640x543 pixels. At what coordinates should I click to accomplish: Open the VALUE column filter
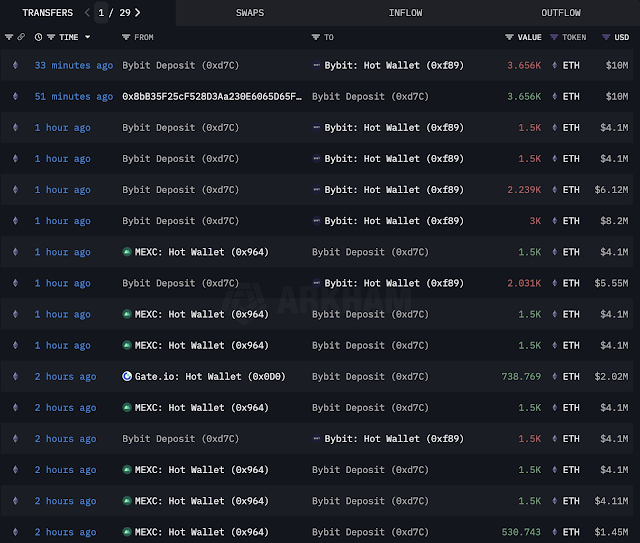(509, 37)
